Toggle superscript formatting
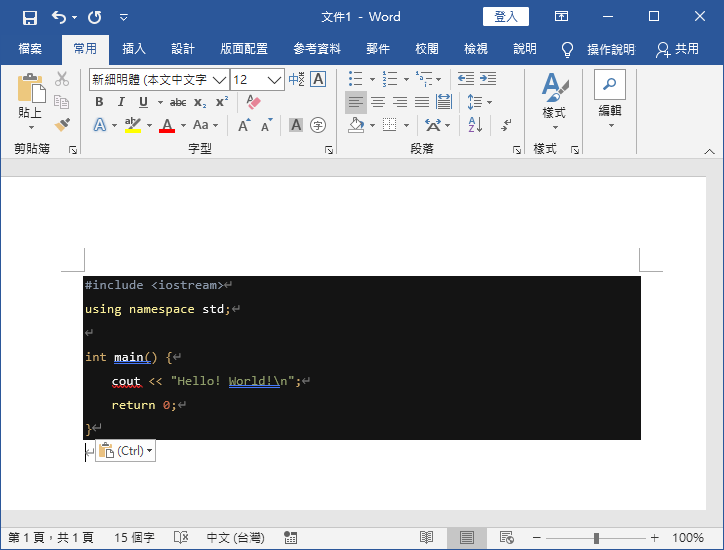 [x=222, y=102]
